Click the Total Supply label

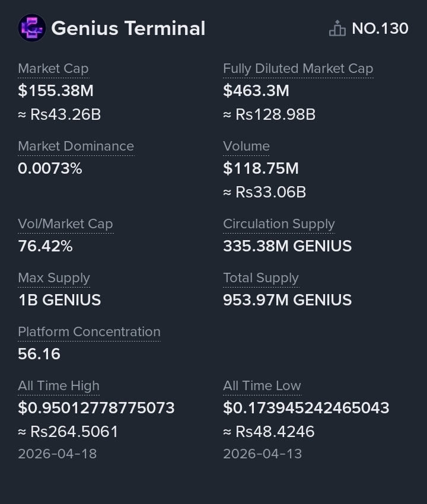pyautogui.click(x=261, y=278)
